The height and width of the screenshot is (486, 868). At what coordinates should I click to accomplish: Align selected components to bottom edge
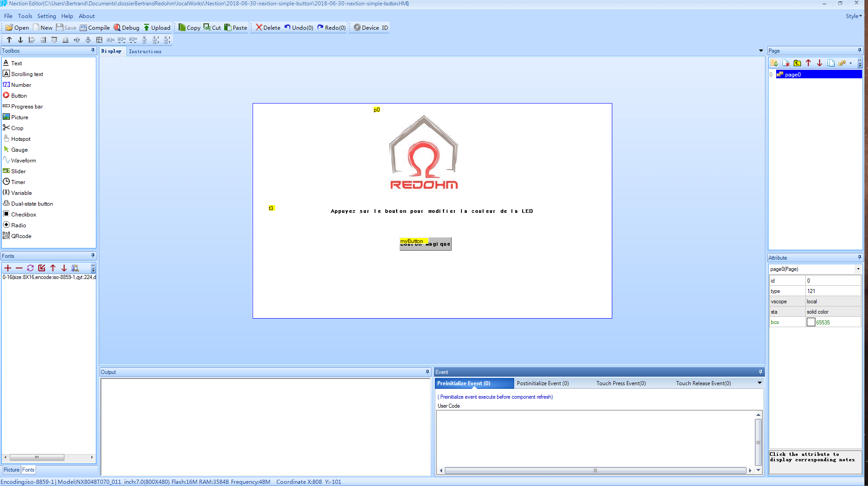[65, 40]
